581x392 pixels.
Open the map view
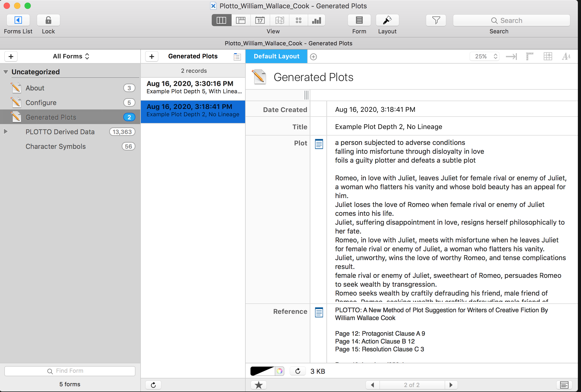pyautogui.click(x=280, y=20)
